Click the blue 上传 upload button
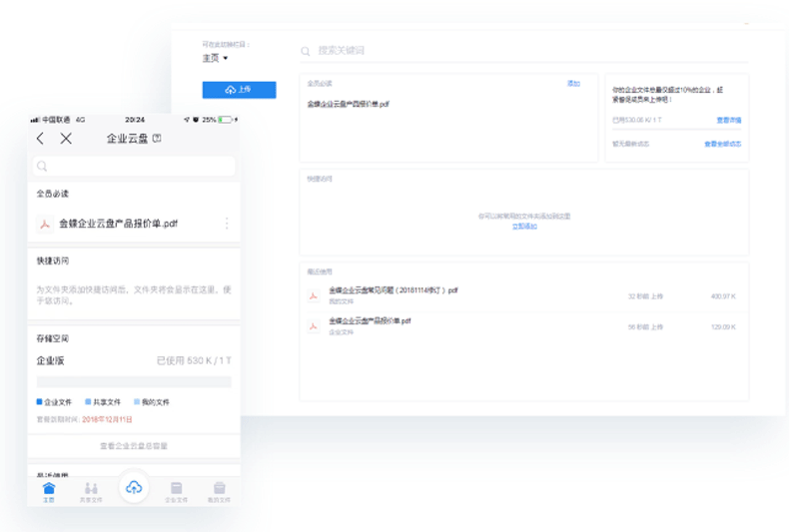This screenshot has width=799, height=532. 239,90
